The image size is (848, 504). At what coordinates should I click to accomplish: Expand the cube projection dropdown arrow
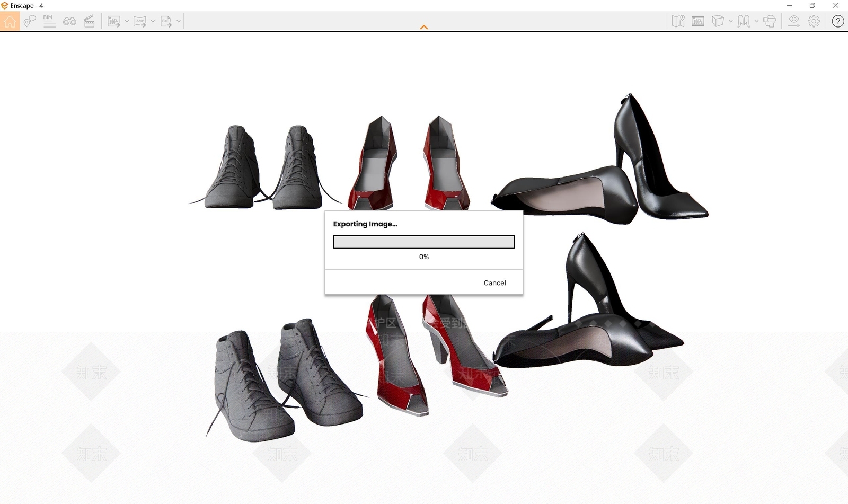tap(730, 21)
